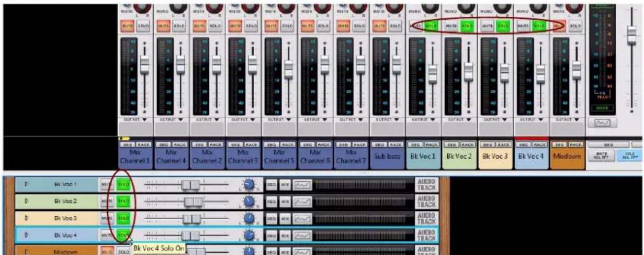
Task: Unsolo Bk Voc 2 mixer channel
Action: 467,25
